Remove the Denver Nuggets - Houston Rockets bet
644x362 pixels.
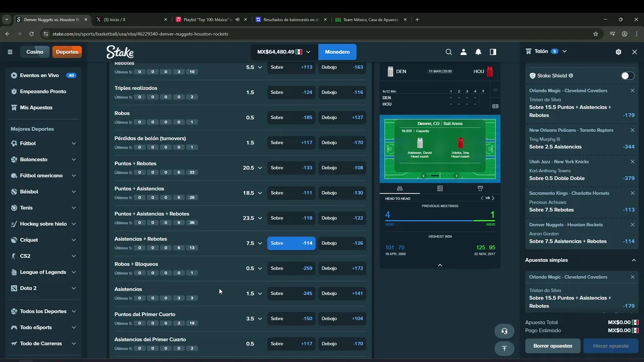[x=632, y=225]
